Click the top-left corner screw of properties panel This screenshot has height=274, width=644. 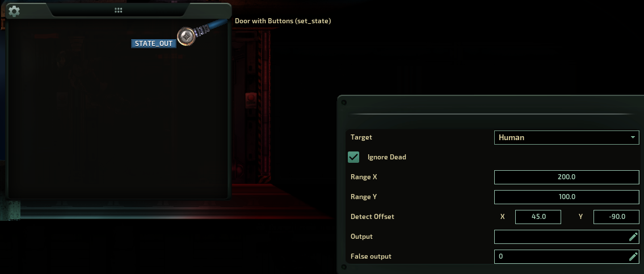(344, 102)
